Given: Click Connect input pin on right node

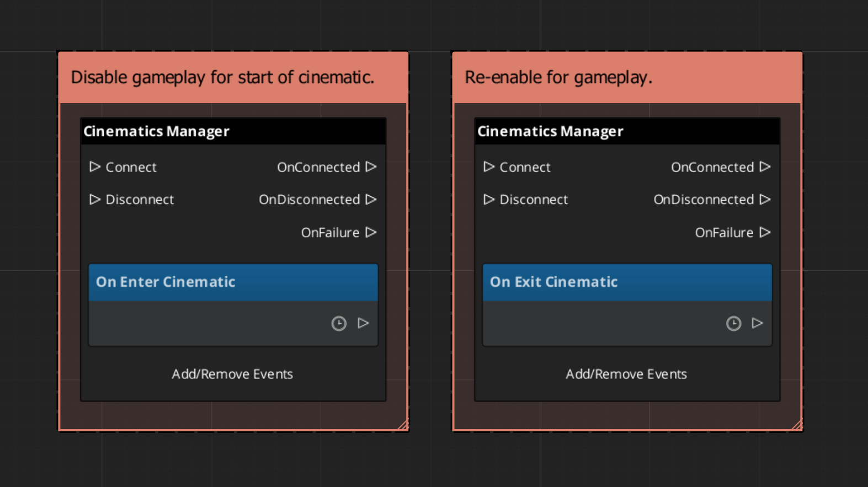Looking at the screenshot, I should coord(489,167).
